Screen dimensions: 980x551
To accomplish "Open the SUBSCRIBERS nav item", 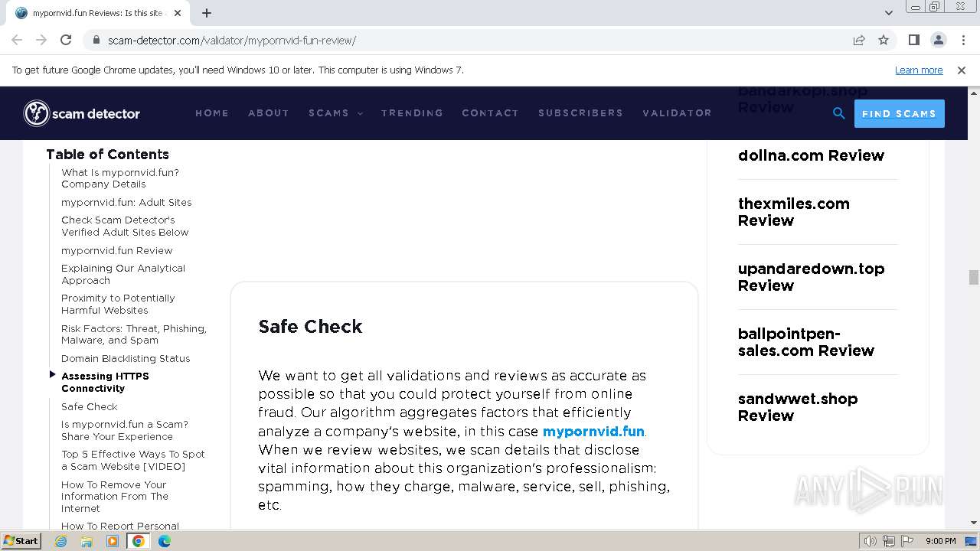I will pyautogui.click(x=580, y=113).
